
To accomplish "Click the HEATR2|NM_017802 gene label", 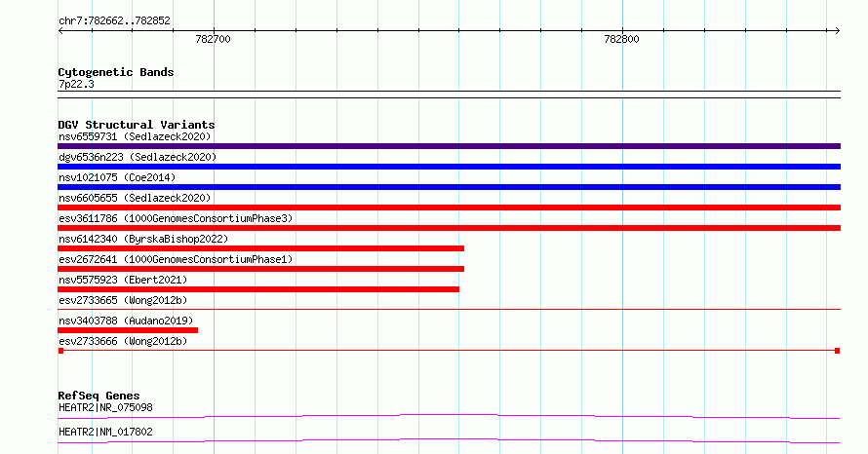I will (105, 432).
